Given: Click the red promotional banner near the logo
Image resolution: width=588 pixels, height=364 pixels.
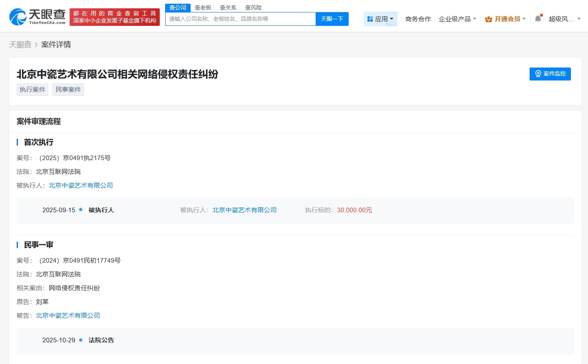Looking at the screenshot, I should 115,16.
